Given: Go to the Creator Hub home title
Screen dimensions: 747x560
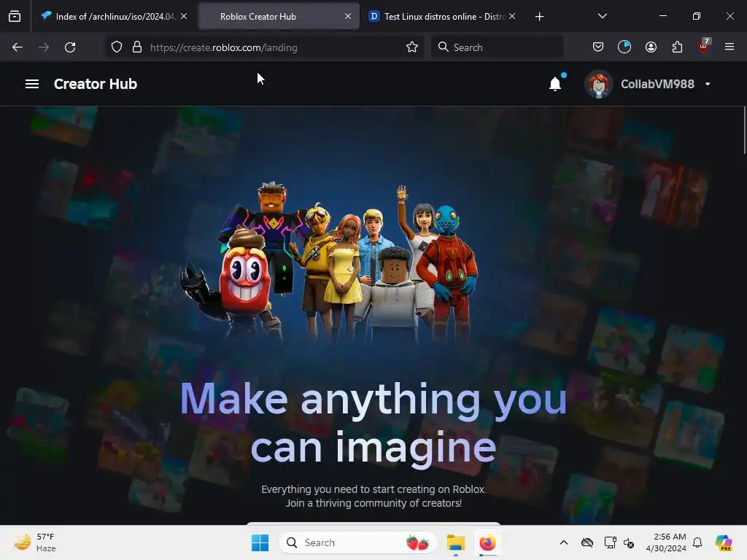Looking at the screenshot, I should pyautogui.click(x=96, y=84).
